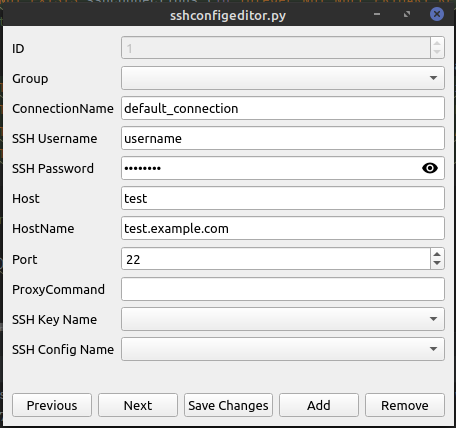Viewport: 456px width, 428px height.
Task: Remove the current connection entry
Action: click(x=405, y=405)
